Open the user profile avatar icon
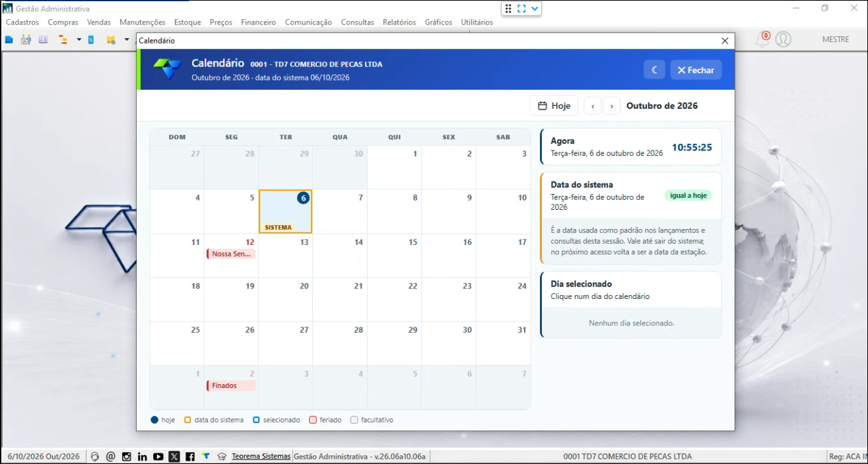868x464 pixels. click(784, 39)
